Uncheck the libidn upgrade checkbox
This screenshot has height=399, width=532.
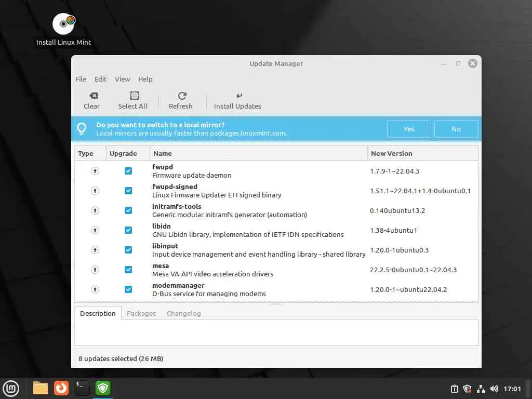point(128,230)
